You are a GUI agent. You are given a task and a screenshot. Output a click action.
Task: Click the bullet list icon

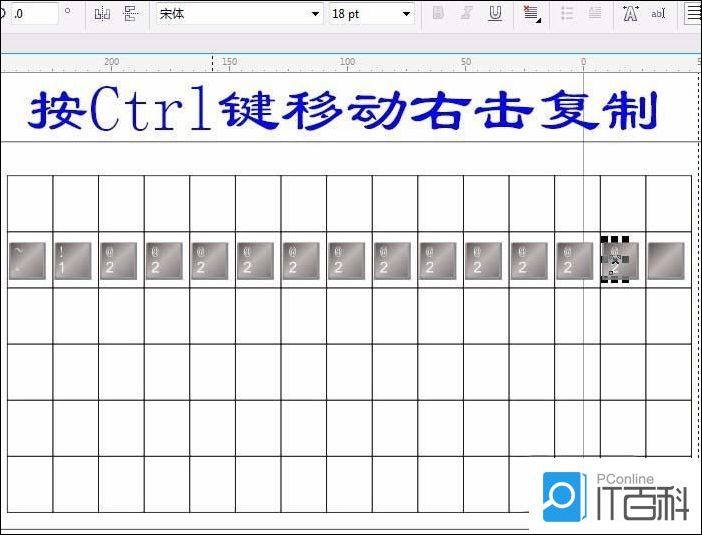pos(567,14)
